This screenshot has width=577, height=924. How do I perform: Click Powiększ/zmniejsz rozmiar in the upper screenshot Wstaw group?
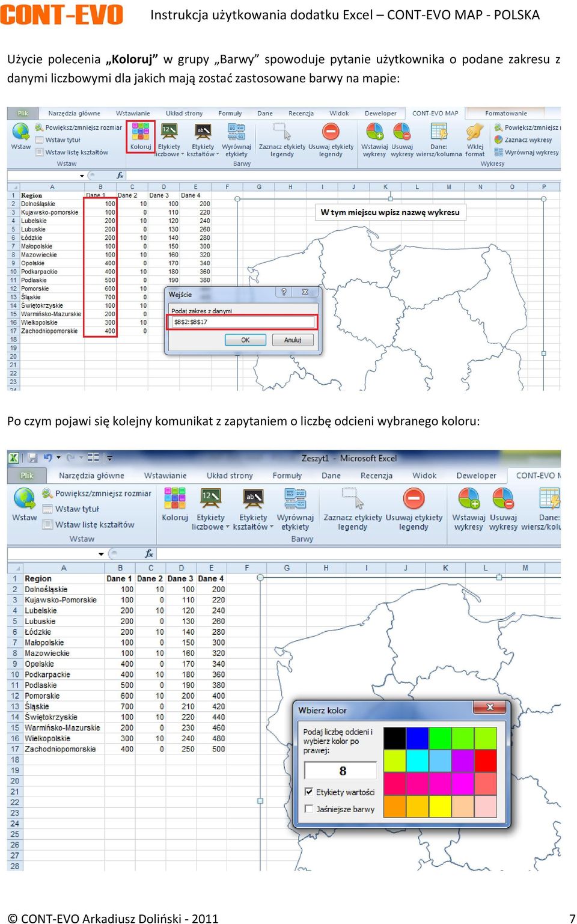point(78,127)
